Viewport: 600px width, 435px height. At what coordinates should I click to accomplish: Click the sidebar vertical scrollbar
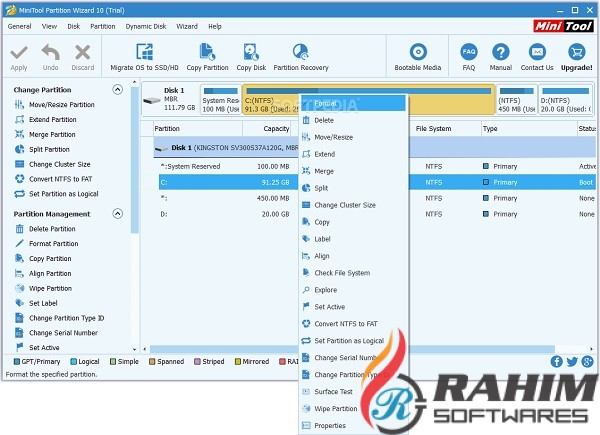[x=134, y=160]
